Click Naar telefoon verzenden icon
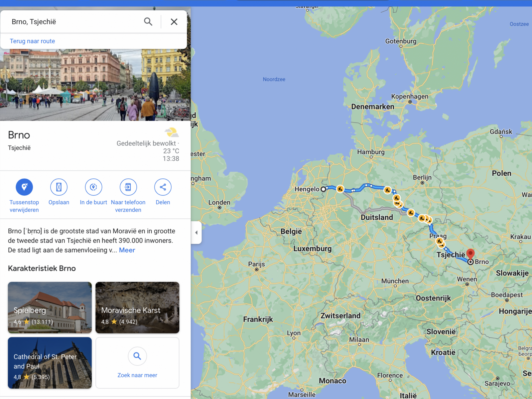Image resolution: width=532 pixels, height=399 pixels. (x=128, y=187)
